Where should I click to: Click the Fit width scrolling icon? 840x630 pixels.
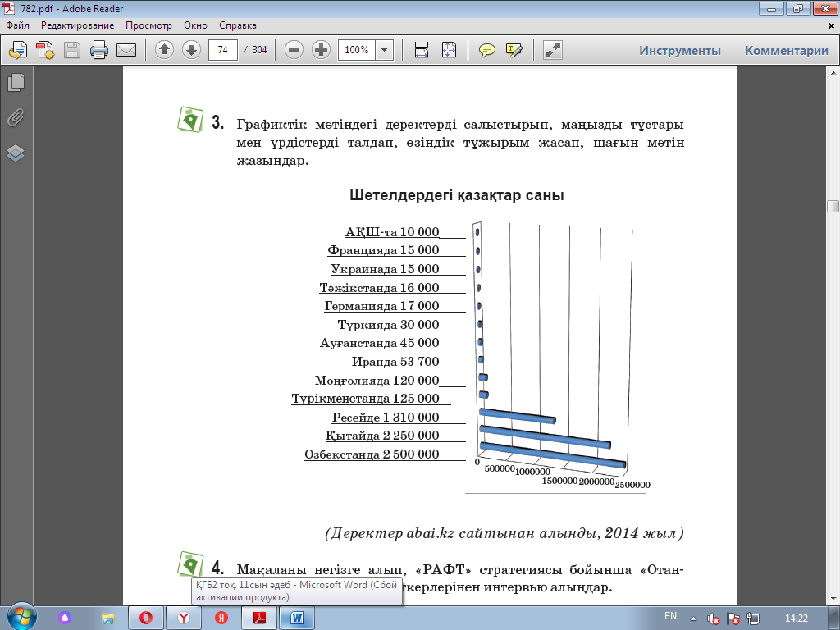click(x=422, y=50)
